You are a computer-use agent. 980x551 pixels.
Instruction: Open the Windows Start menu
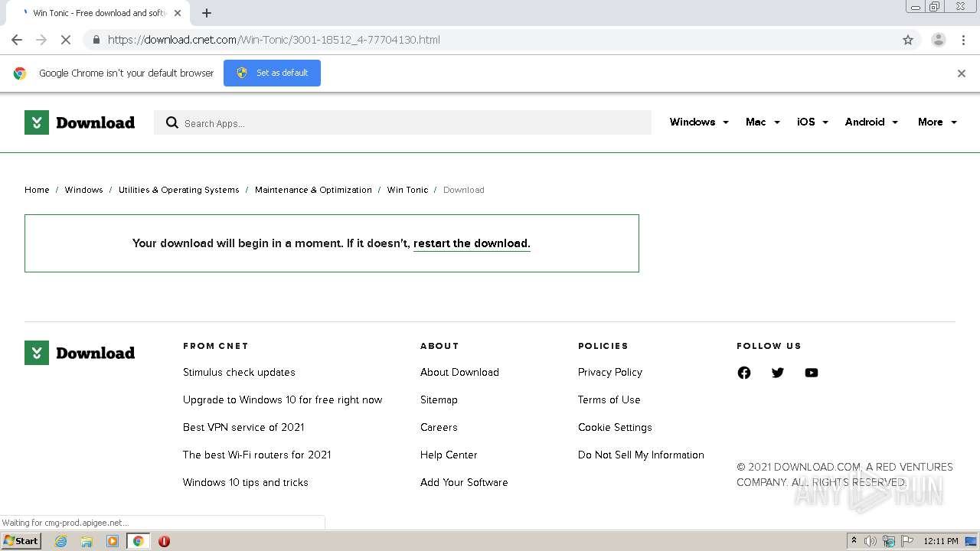pos(21,540)
